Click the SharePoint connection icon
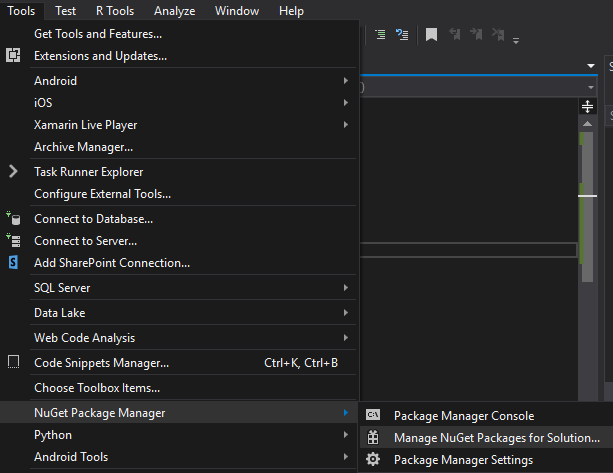 tap(13, 262)
